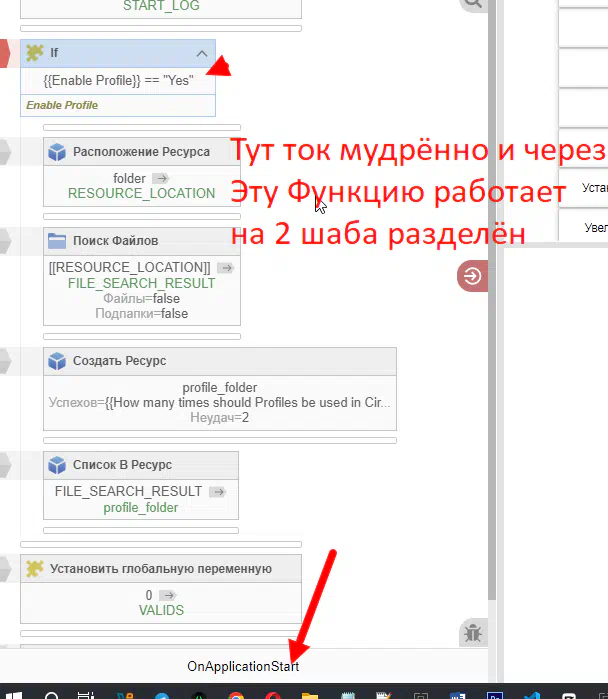Click the folder icon of Поиск Файлов
This screenshot has height=699, width=608.
(x=58, y=241)
